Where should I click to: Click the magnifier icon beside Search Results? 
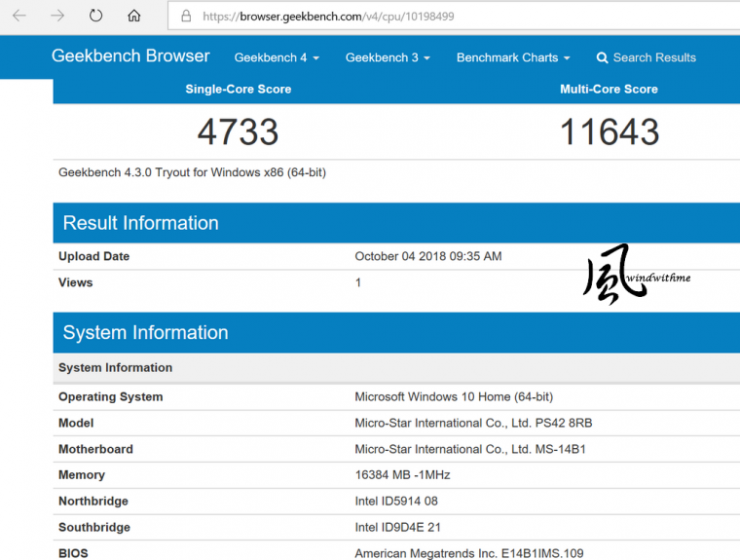click(602, 57)
